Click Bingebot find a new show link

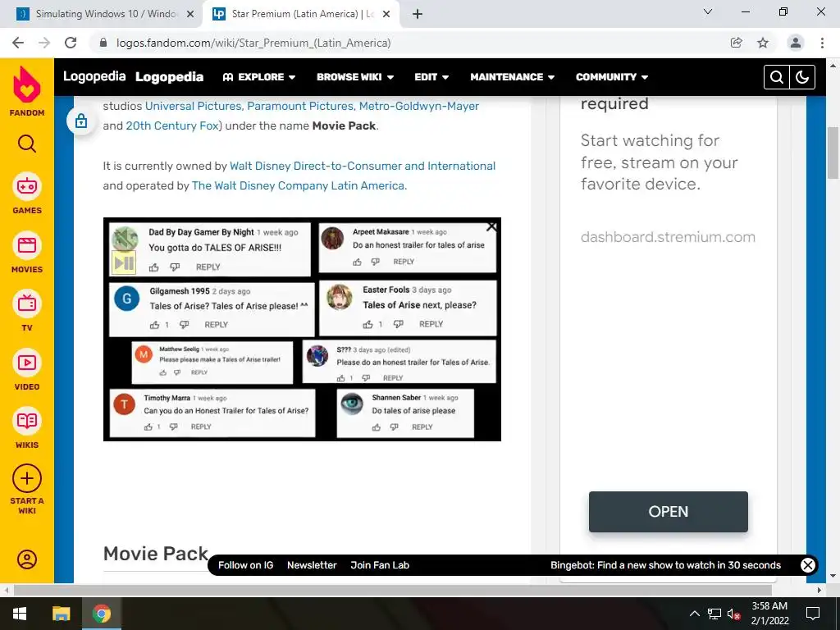665,565
